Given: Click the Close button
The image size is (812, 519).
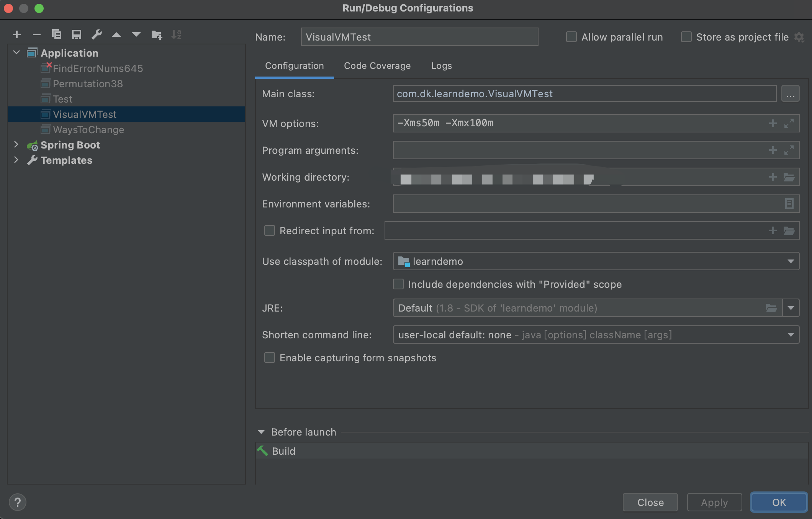Looking at the screenshot, I should tap(650, 502).
